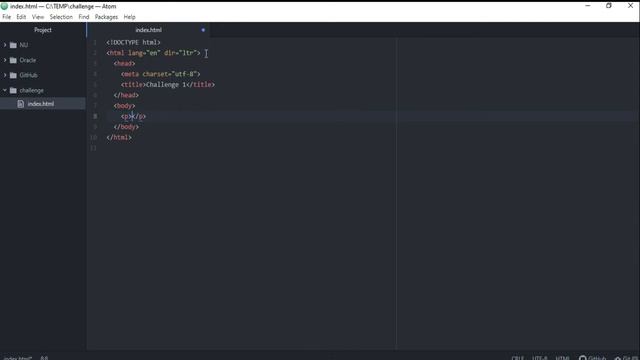Select the Project panel tab
The width and height of the screenshot is (640, 360).
43,30
